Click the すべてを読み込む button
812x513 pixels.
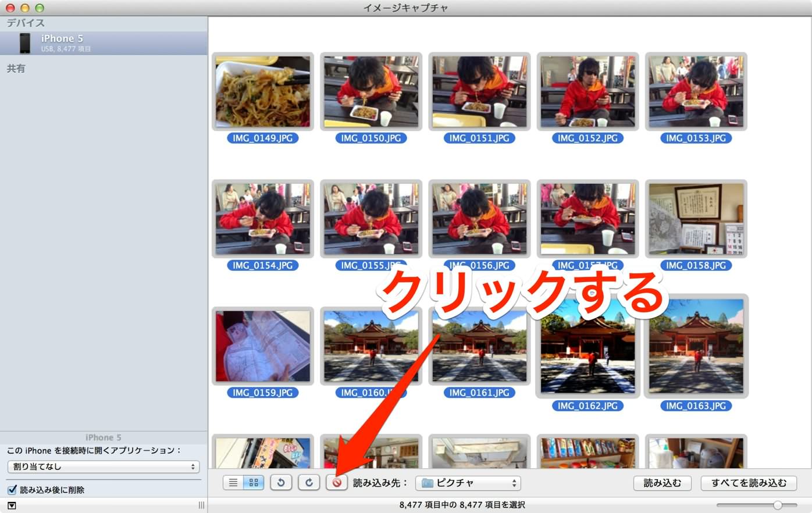point(749,483)
